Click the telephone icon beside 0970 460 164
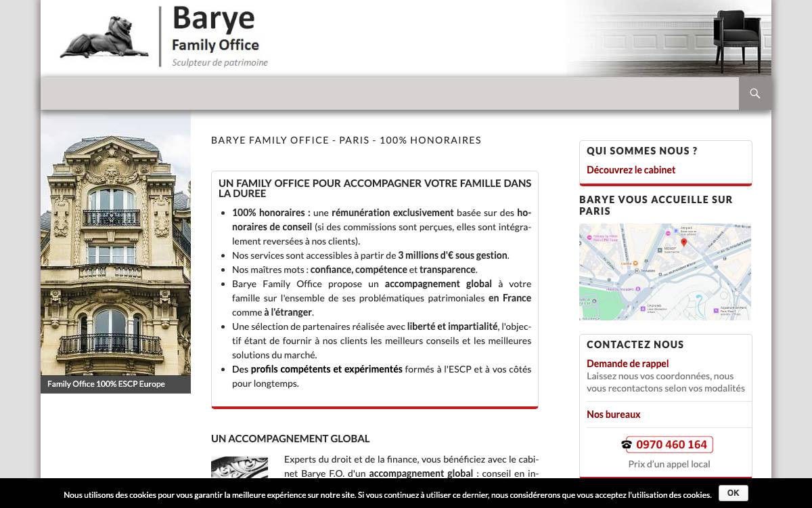The image size is (812, 508). (x=627, y=445)
